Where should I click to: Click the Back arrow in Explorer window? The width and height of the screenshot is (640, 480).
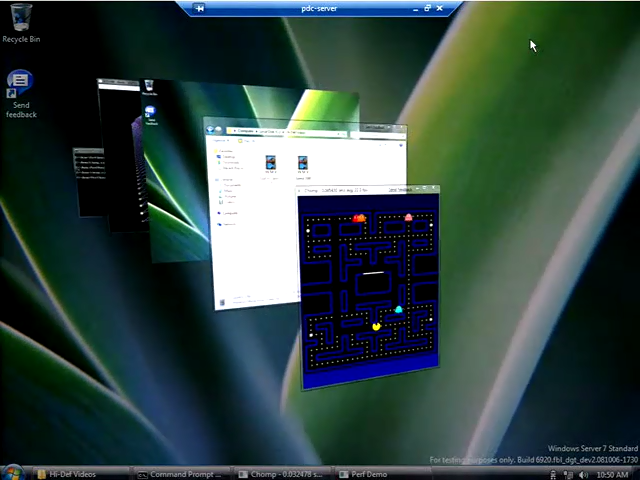[x=210, y=130]
